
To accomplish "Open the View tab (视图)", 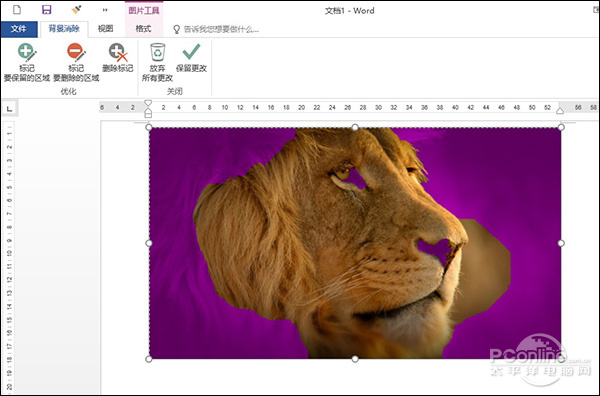I will click(105, 29).
